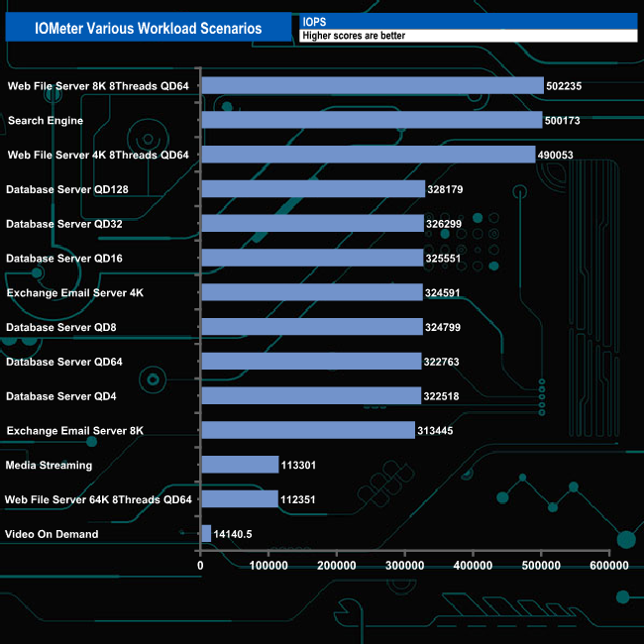Click the Database Server QD16 bar
644x644 pixels.
coord(311,258)
